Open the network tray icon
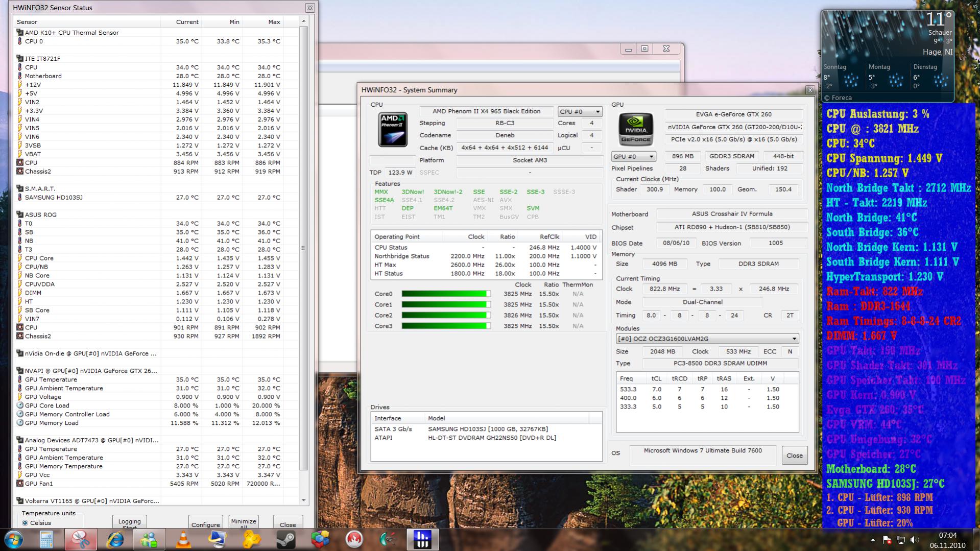Image resolution: width=980 pixels, height=551 pixels. 900,540
